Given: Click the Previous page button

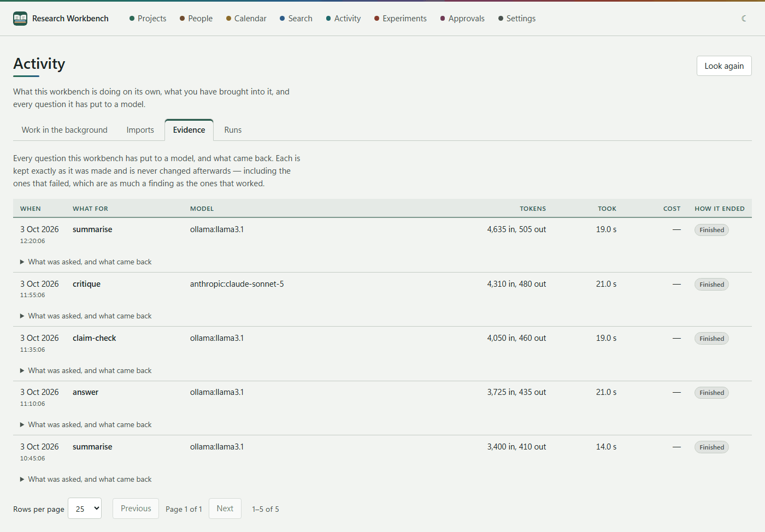Looking at the screenshot, I should tap(136, 509).
